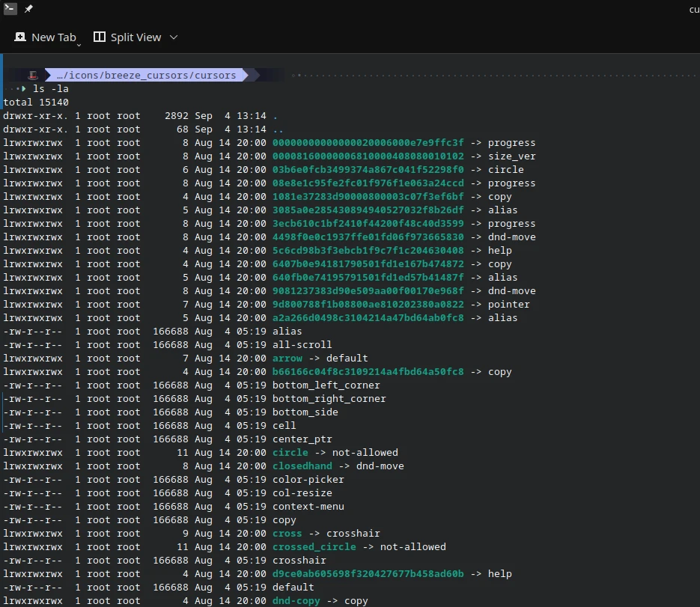
Task: Click the breeze_cursors/cursors path segment in prompt
Action: (x=147, y=75)
